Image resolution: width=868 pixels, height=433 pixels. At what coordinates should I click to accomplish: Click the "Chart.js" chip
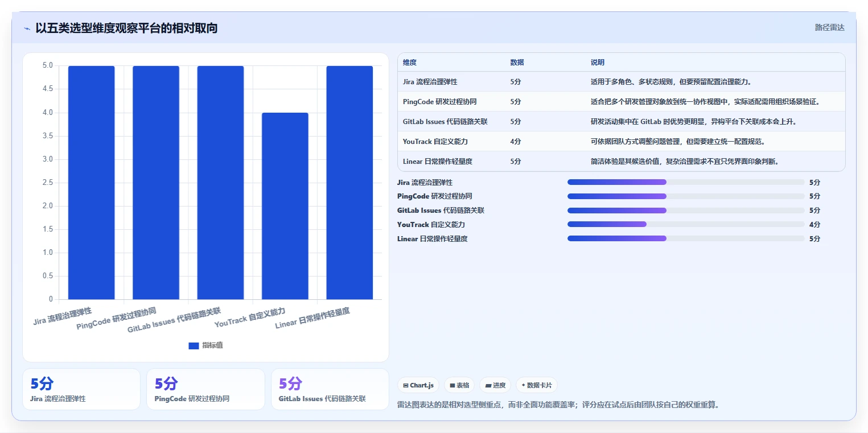click(418, 385)
